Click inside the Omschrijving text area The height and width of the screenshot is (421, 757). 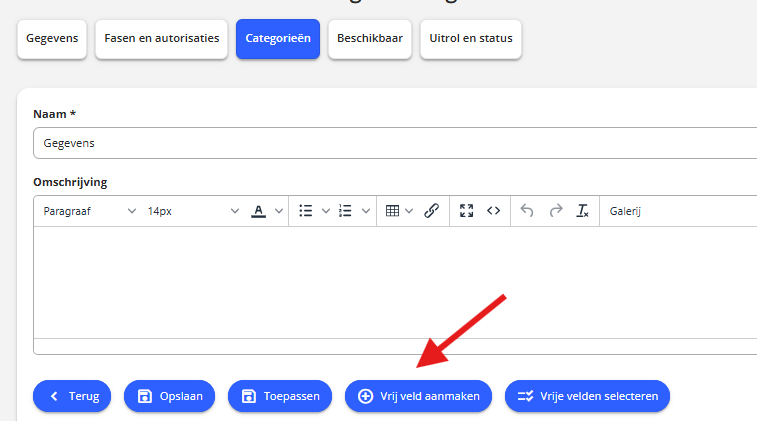coord(395,282)
